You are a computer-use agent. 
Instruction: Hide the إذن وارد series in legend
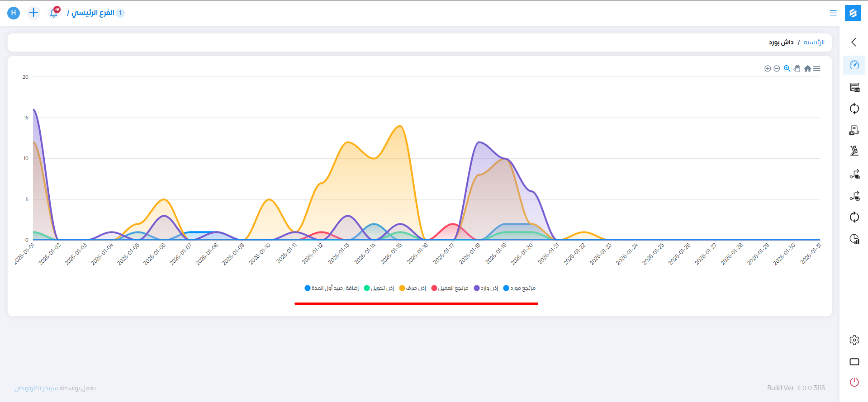[486, 288]
